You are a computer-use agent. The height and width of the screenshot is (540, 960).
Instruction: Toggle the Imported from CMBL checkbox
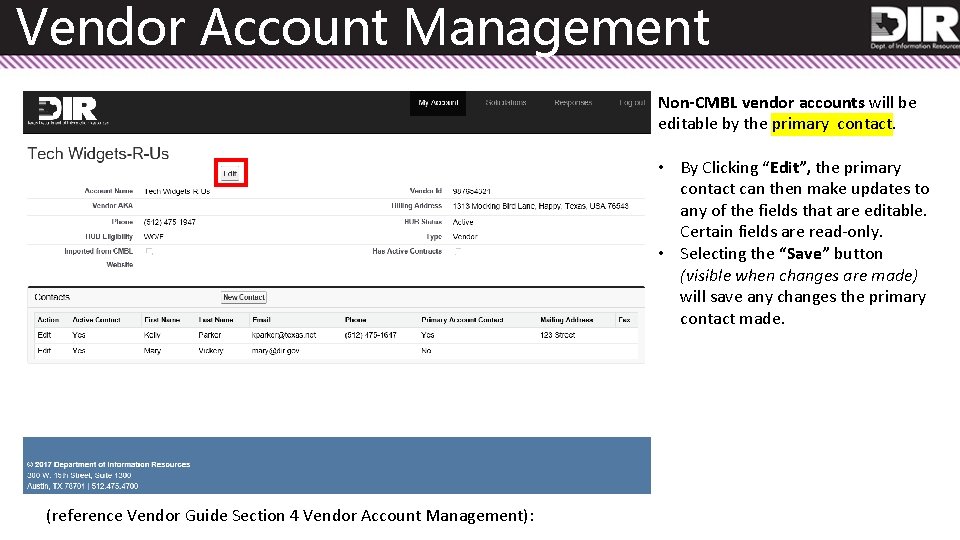tap(149, 251)
